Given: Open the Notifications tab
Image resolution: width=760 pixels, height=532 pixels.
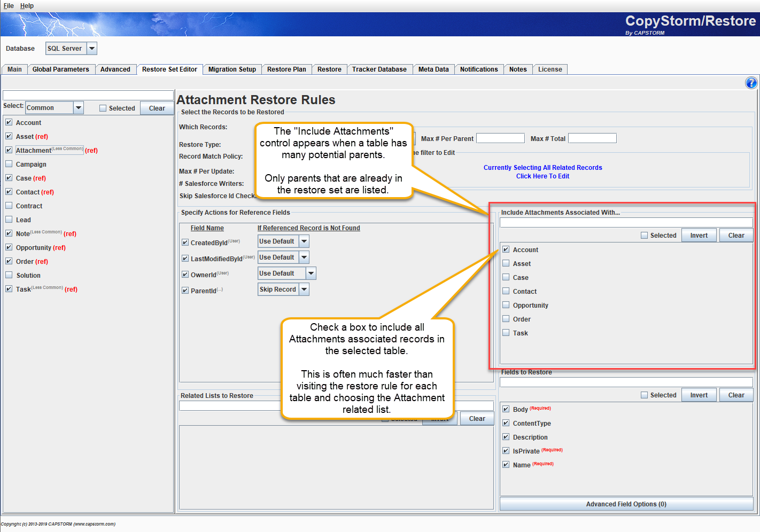Looking at the screenshot, I should 479,69.
